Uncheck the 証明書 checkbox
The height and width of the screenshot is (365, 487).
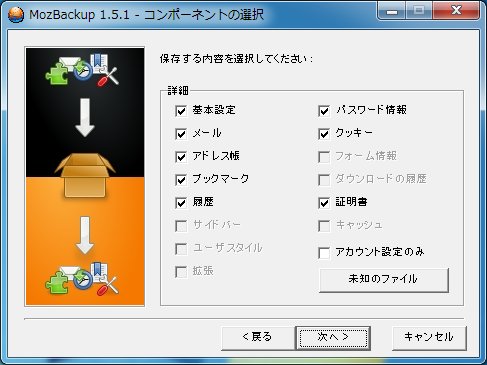coord(324,203)
